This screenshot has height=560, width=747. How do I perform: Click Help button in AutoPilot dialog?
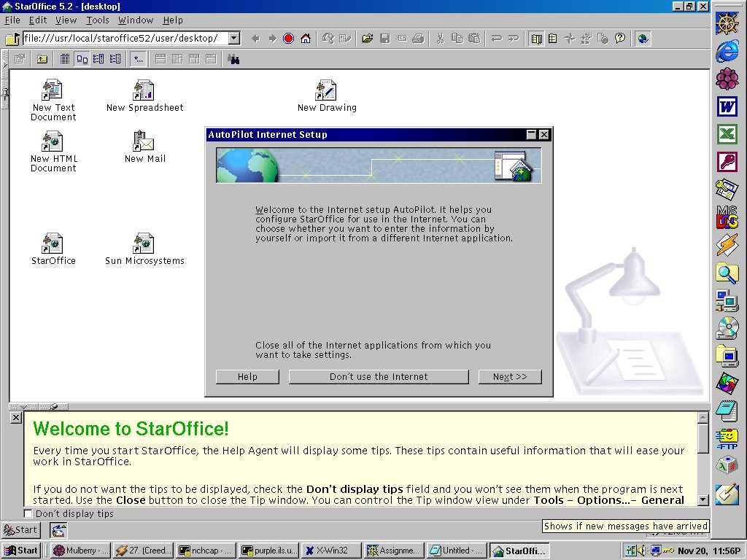(248, 377)
